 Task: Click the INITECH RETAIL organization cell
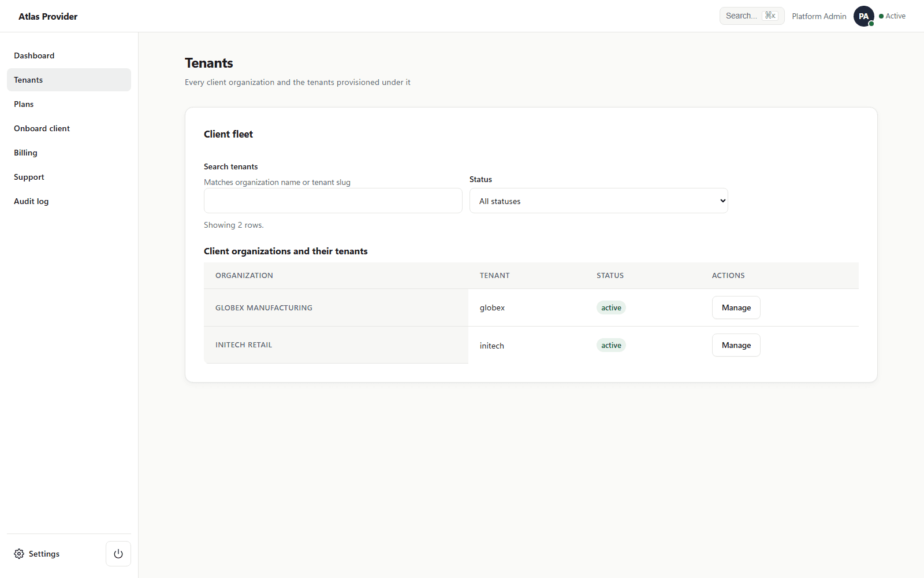(336, 345)
